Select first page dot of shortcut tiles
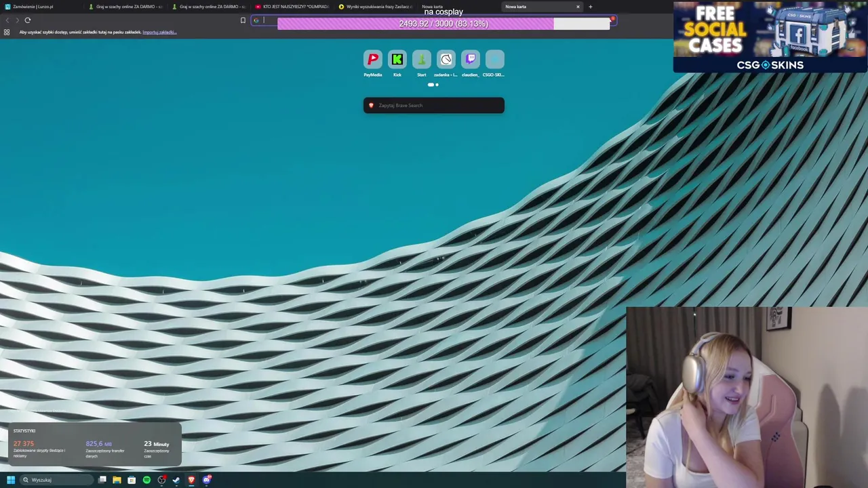This screenshot has width=868, height=488. click(431, 85)
